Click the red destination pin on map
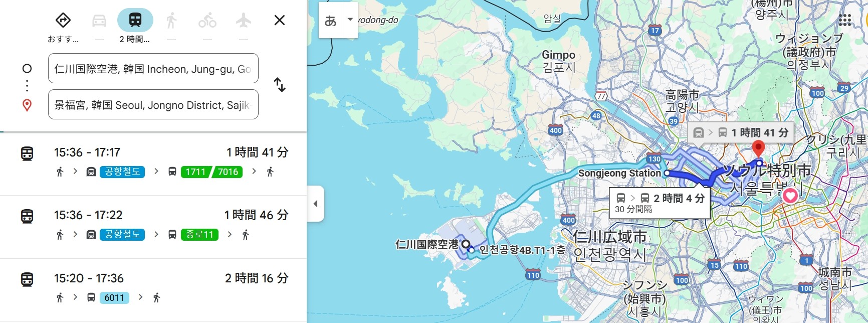Viewport: 868px width, 323px height. click(x=758, y=148)
